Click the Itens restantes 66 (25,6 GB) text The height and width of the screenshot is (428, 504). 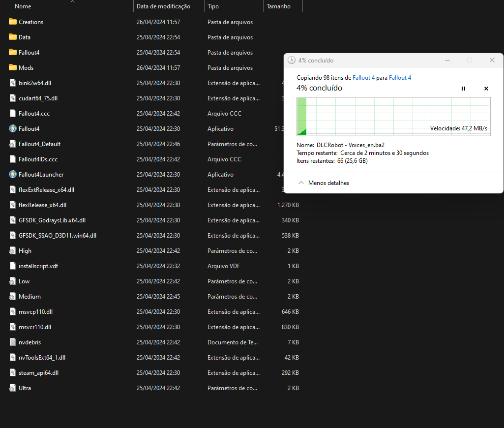pos(332,161)
